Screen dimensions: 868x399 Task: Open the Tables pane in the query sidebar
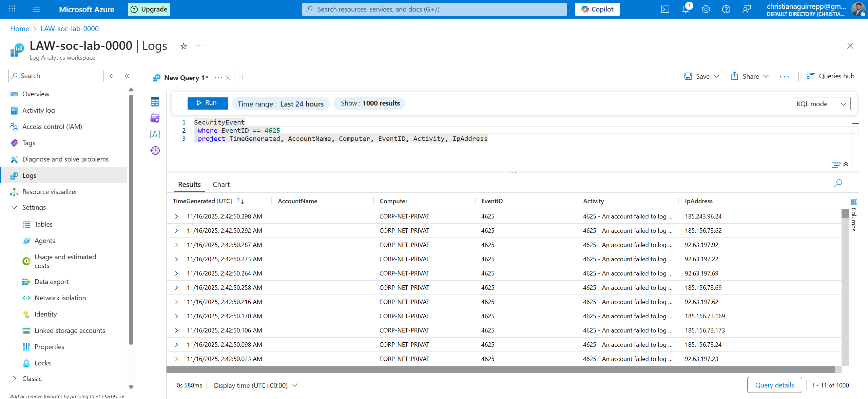155,101
